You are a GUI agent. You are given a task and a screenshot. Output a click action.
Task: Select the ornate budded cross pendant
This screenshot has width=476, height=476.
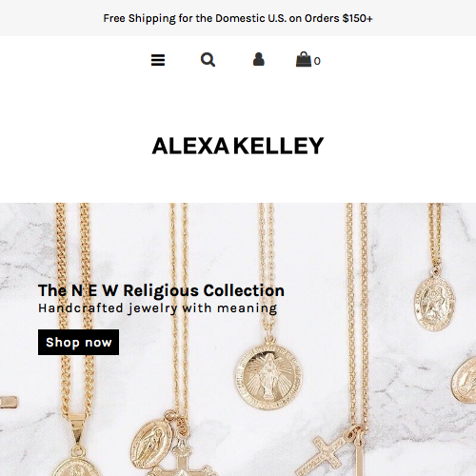click(x=182, y=460)
